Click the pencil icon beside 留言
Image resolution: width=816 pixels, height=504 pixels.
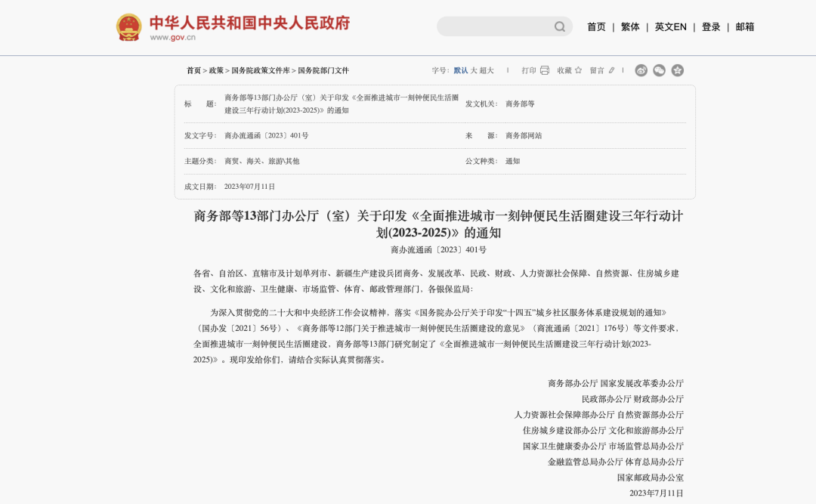(x=611, y=70)
